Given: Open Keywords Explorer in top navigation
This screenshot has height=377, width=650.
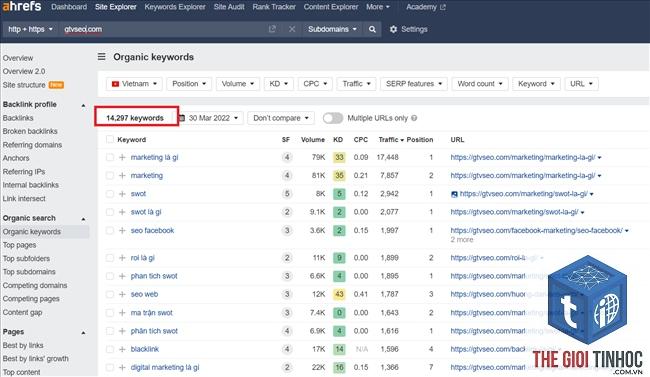Looking at the screenshot, I should (175, 7).
